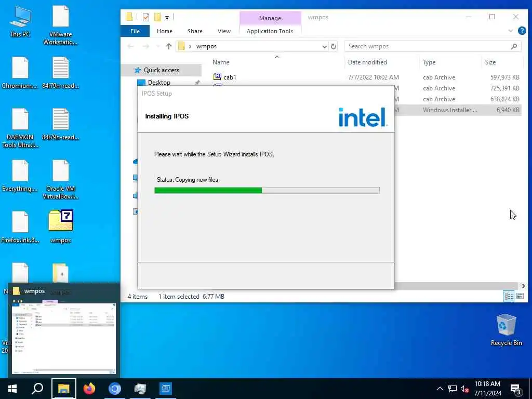Viewport: 532px width, 399px height.
Task: Click the installation progress bar
Action: 267,190
